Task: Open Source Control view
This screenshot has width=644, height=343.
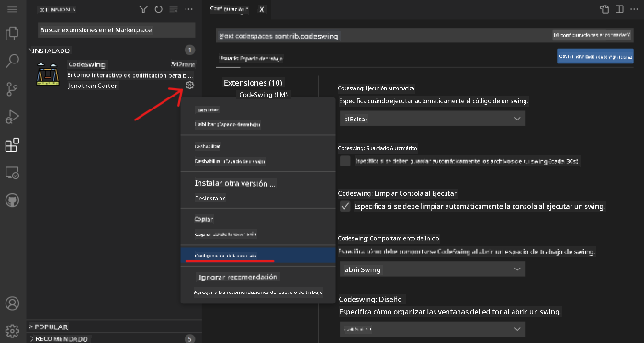Action: coord(12,89)
